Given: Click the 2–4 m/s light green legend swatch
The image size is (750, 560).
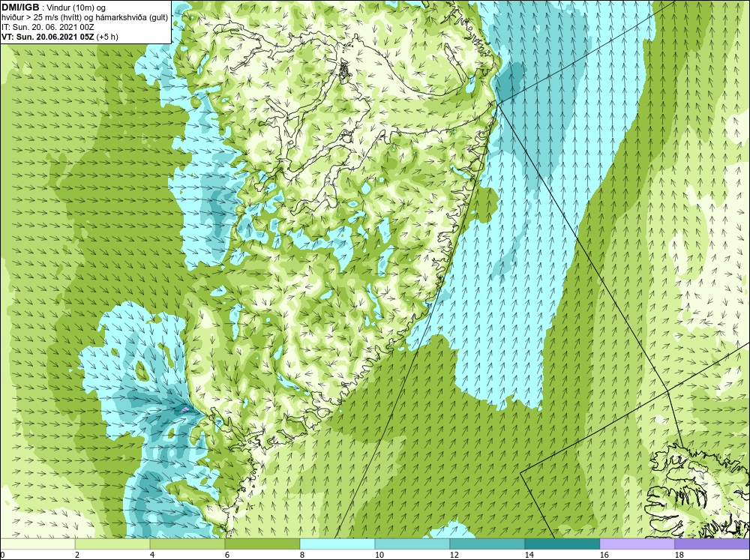Looking at the screenshot, I should pos(112,544).
